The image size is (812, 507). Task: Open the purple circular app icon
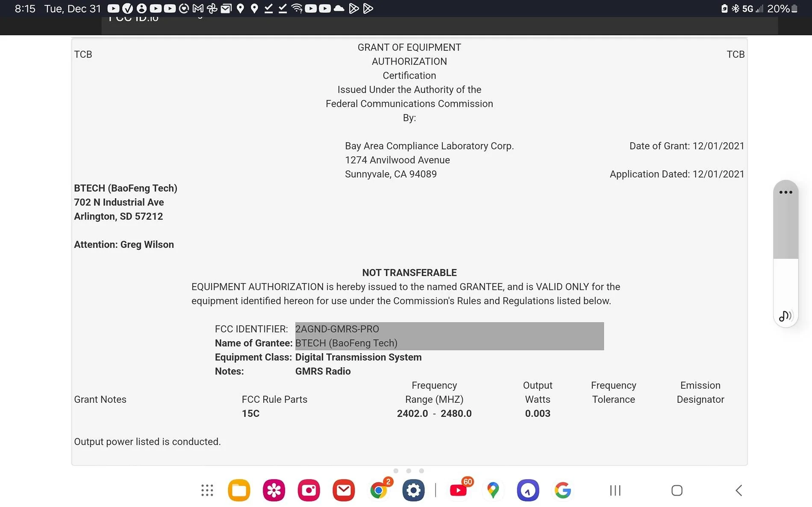point(528,490)
